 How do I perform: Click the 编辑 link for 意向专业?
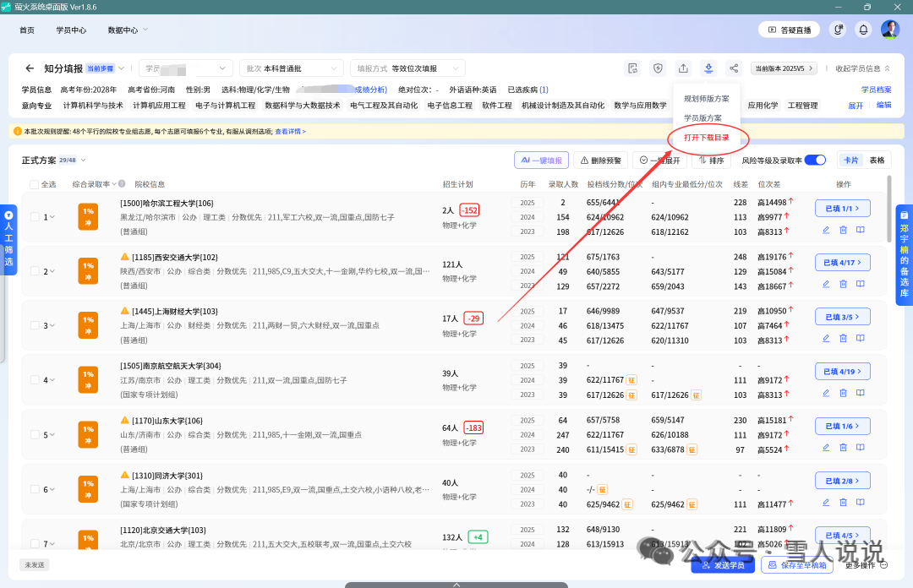click(x=884, y=106)
